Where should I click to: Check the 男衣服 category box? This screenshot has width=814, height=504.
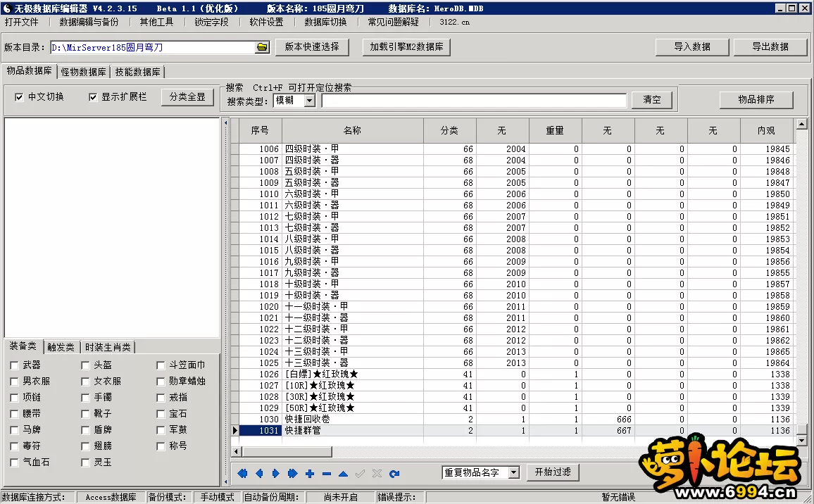15,382
